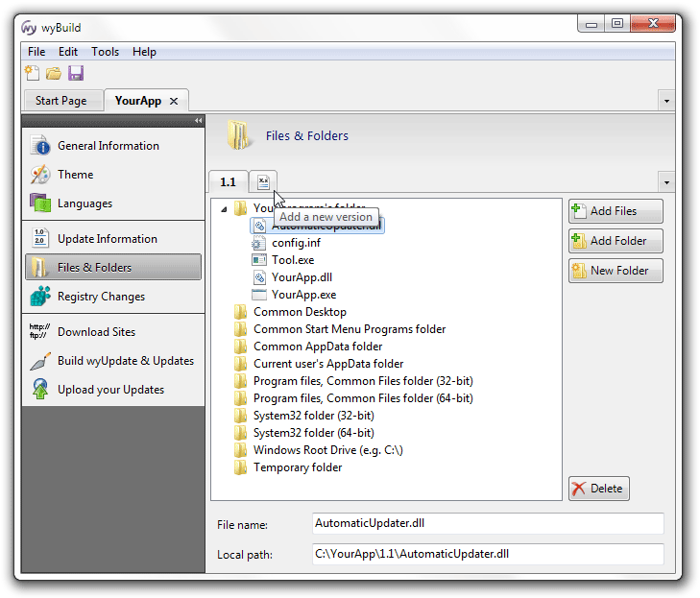
Task: Select Common Files folder (64-bit)
Action: [x=363, y=398]
